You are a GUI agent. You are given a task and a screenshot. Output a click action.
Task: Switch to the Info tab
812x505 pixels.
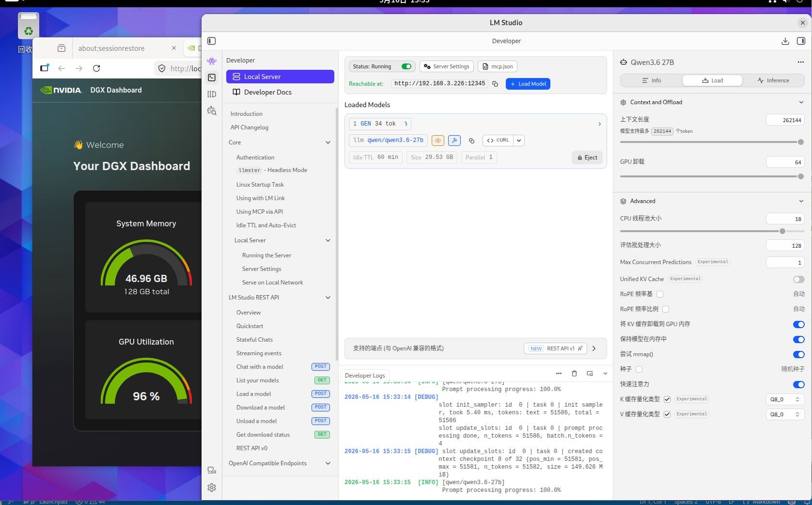pyautogui.click(x=651, y=80)
